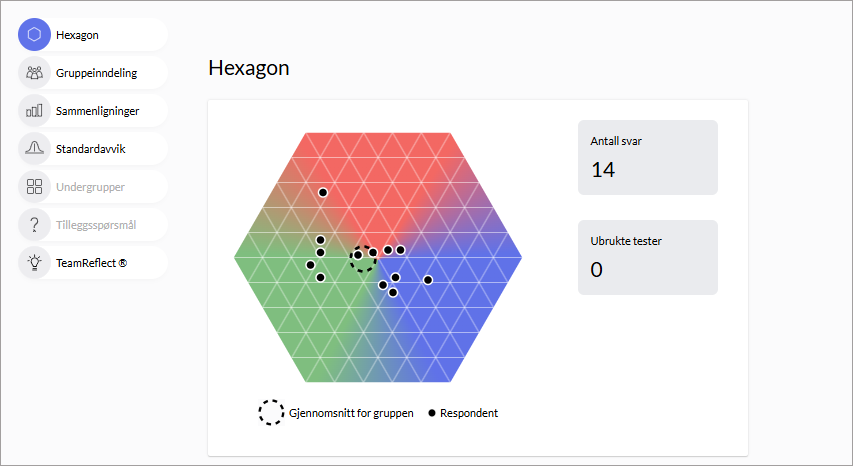This screenshot has width=853, height=466.
Task: Click the Hexagon sidebar icon
Action: click(x=34, y=34)
